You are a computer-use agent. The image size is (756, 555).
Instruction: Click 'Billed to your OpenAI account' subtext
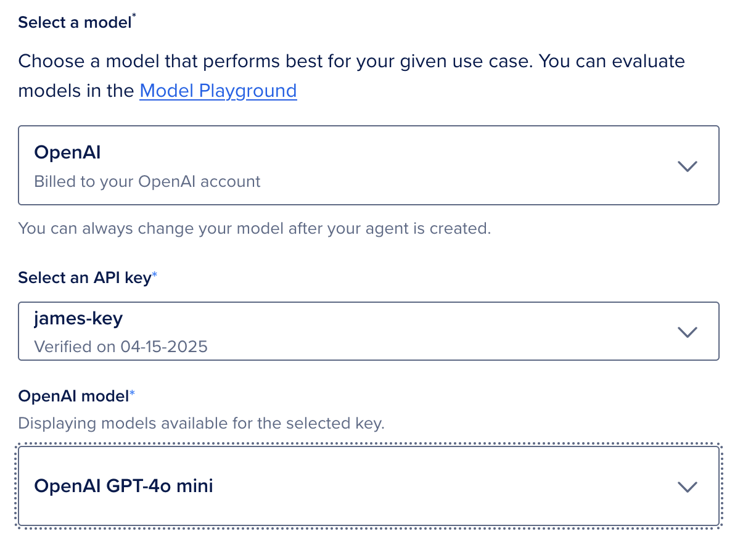pos(147,181)
